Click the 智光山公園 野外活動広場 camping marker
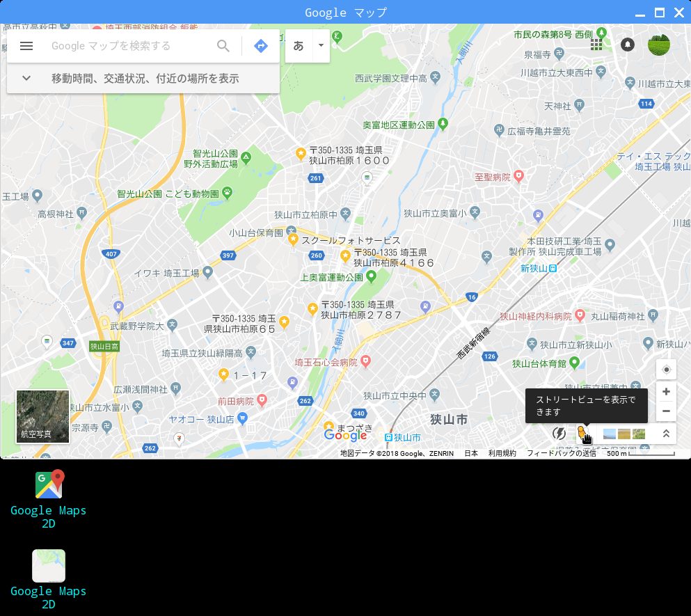The image size is (691, 616). (x=246, y=157)
